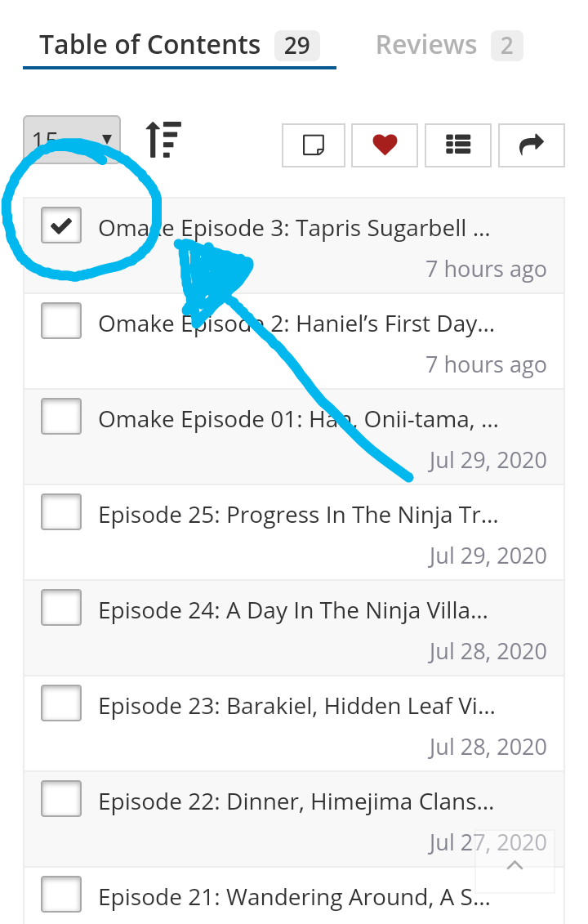Open the chapters-per-page dropdown
The width and height of the screenshot is (588, 924).
[72, 140]
